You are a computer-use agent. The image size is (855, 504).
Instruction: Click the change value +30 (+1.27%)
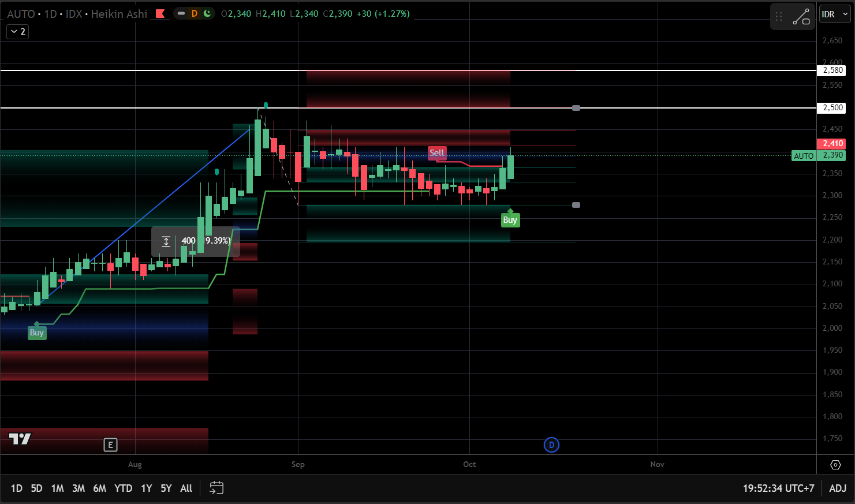tap(383, 14)
